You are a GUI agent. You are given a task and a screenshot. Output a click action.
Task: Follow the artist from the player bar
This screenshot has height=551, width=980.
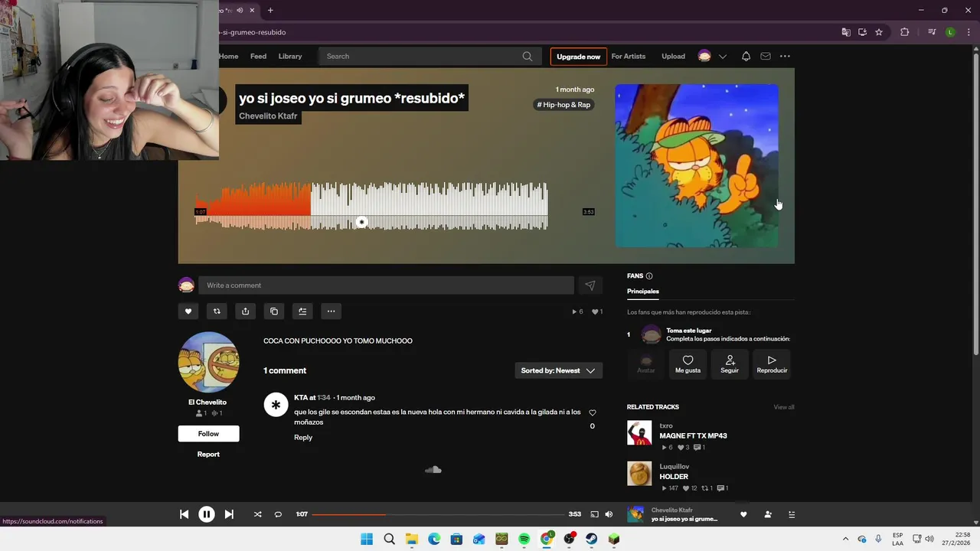tap(768, 514)
